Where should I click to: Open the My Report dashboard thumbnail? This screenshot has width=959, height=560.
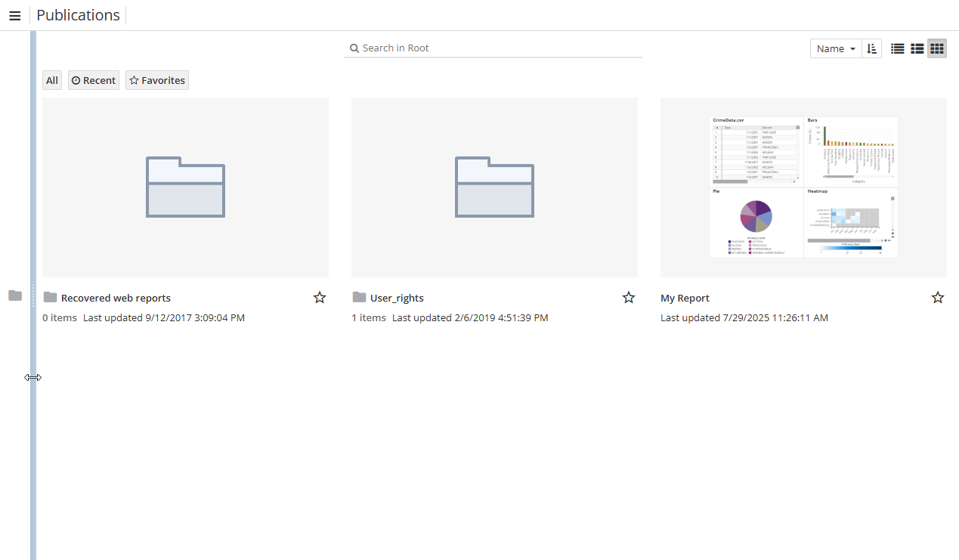click(803, 187)
